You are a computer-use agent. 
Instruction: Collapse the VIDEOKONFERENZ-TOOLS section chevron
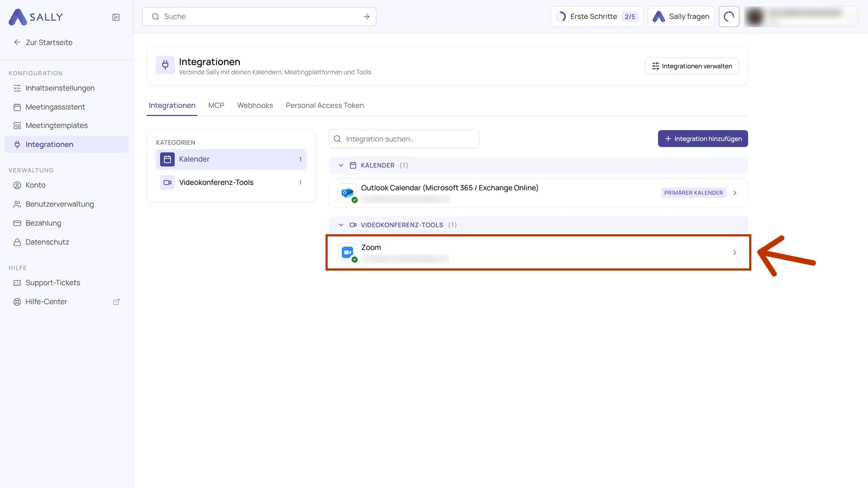tap(341, 225)
